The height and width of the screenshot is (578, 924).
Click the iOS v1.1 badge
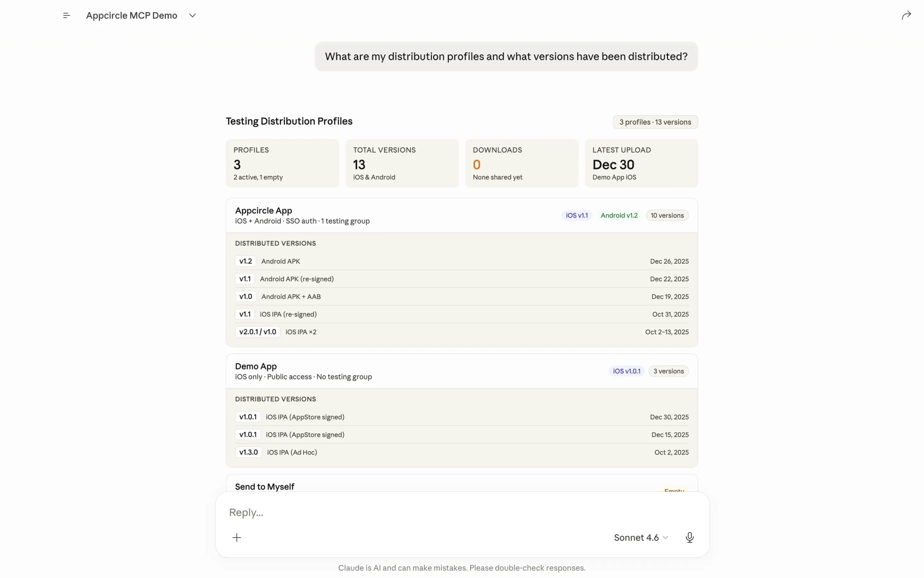(576, 215)
